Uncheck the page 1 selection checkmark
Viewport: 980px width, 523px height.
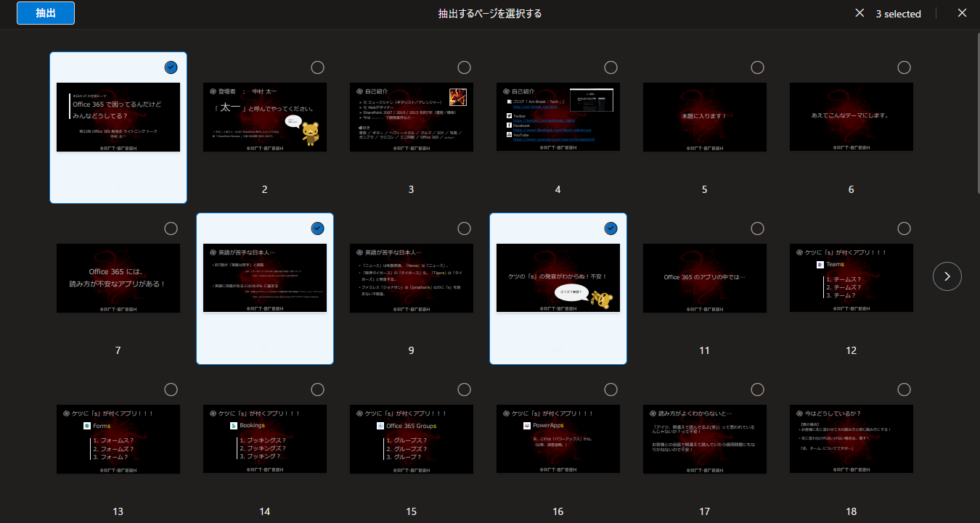pyautogui.click(x=171, y=67)
